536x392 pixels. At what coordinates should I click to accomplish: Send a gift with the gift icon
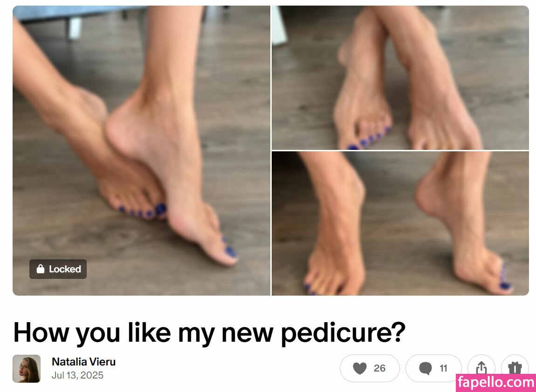coord(515,368)
